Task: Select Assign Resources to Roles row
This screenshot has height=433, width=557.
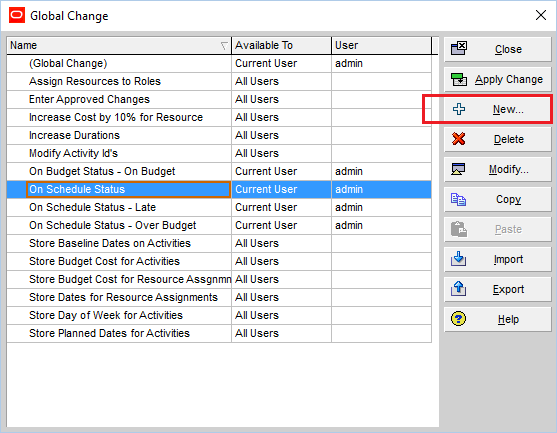Action: 219,81
